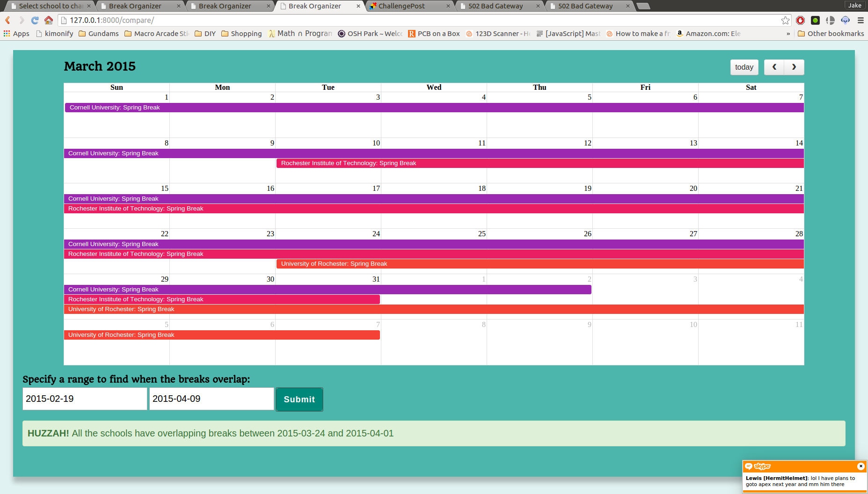This screenshot has width=868, height=494.
Task: Go to the next month
Action: [x=794, y=67]
